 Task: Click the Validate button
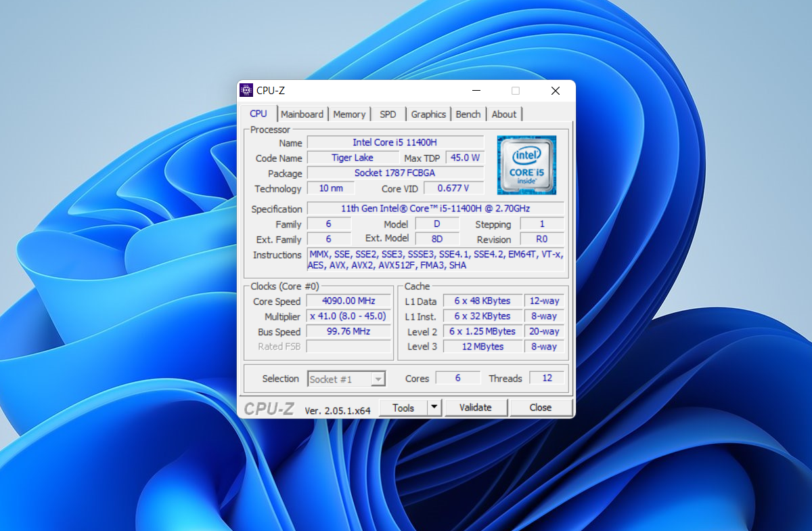tap(475, 408)
